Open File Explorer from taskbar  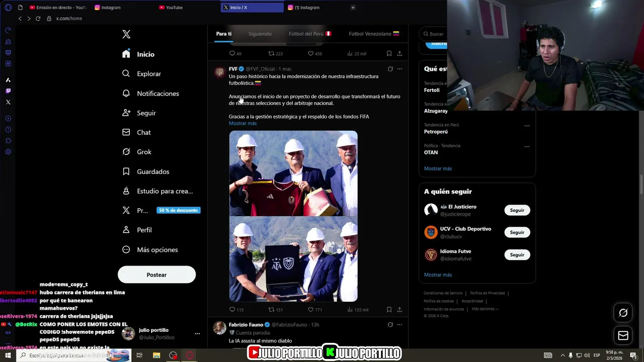156,355
